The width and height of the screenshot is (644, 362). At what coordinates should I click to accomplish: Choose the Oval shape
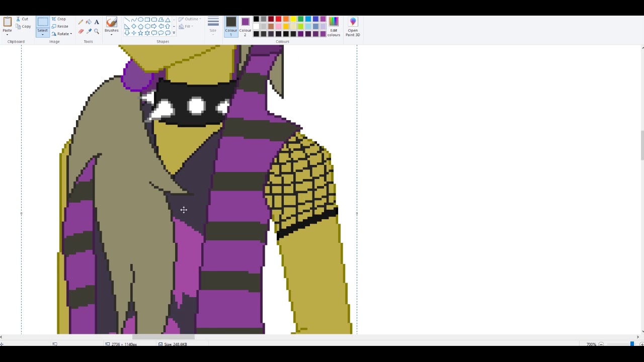(140, 19)
